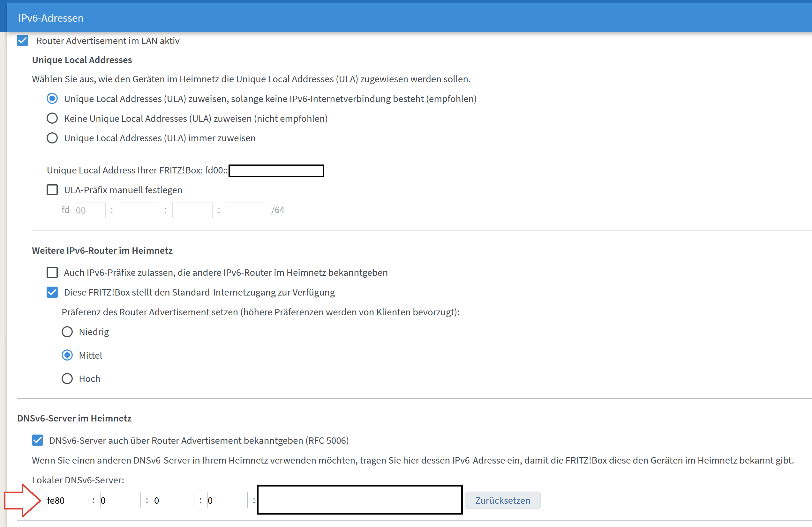Click second ULA prefix input field
This screenshot has width=812, height=527.
139,210
